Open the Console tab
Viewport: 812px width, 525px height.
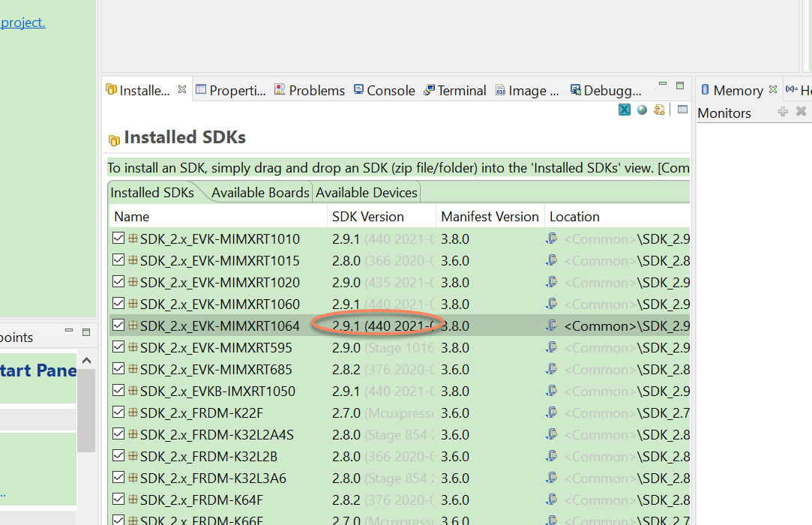tap(384, 90)
